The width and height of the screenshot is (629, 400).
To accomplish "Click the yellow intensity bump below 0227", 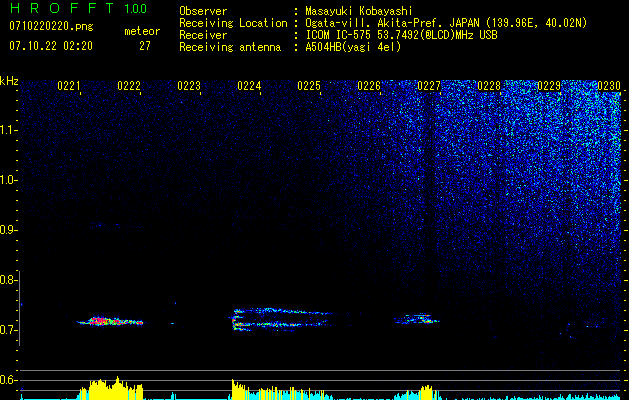I will 425,392.
